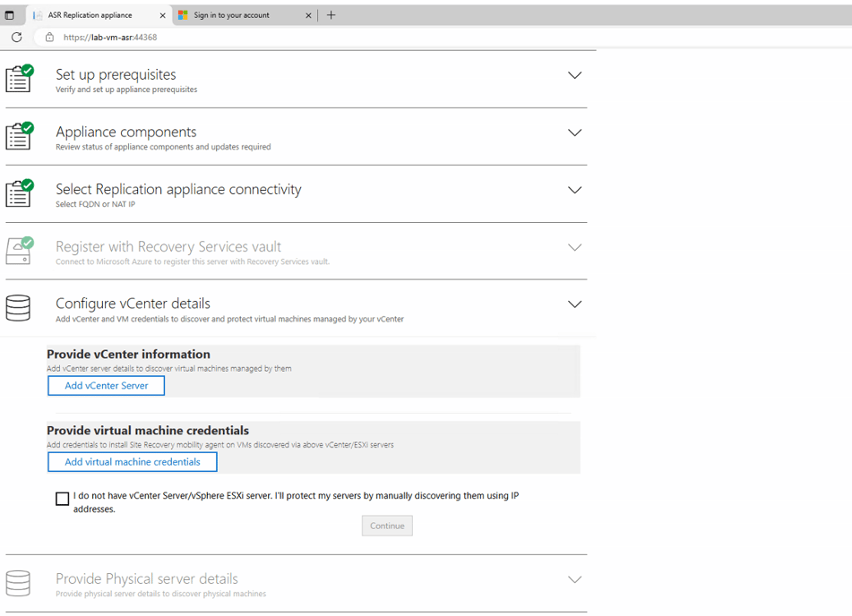Expand Select Replication appliance connectivity chevron
This screenshot has width=852, height=616.
575,190
